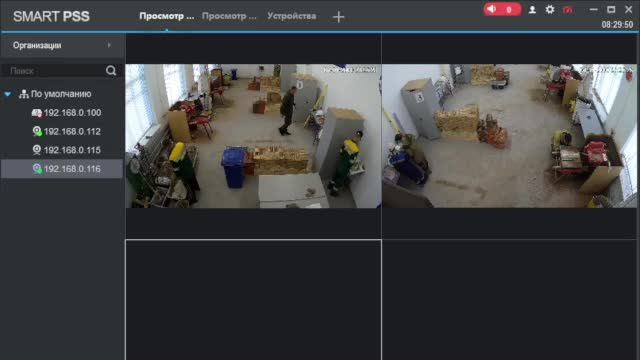
Task: Open the alarm counter speaker icon
Action: tap(491, 9)
